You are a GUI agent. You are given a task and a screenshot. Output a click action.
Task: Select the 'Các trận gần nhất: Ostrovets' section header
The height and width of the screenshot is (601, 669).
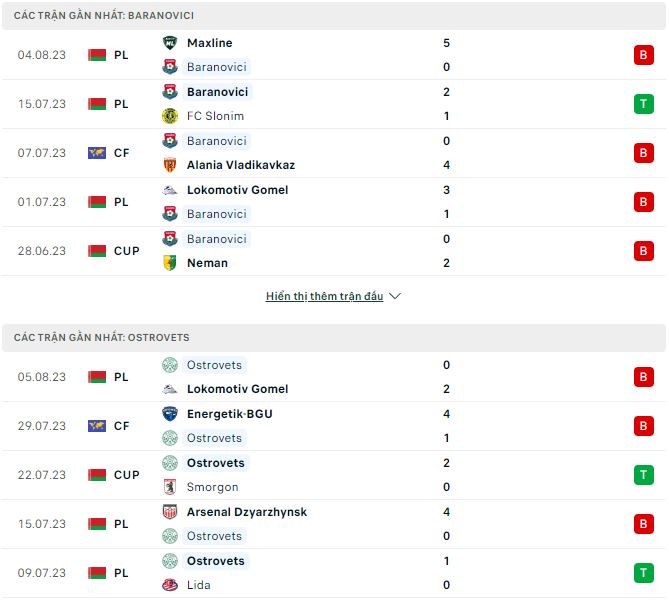tap(102, 338)
